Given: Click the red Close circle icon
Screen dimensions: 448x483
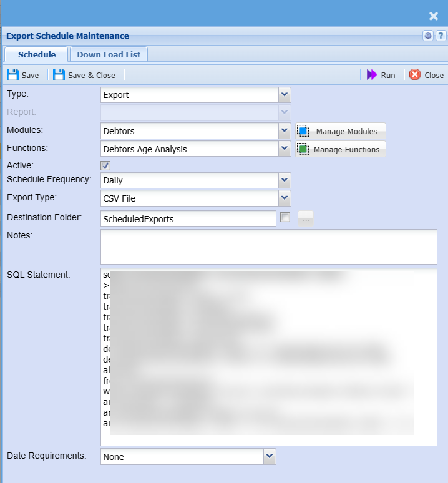Looking at the screenshot, I should (415, 74).
